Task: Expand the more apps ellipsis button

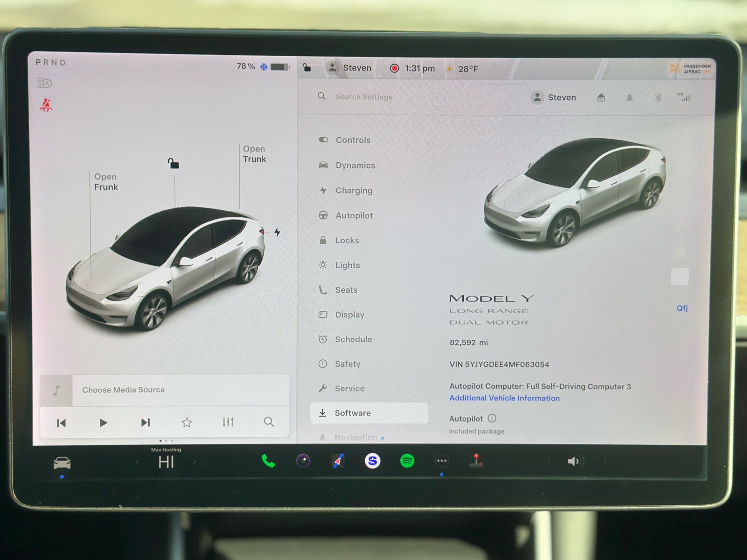Action: pyautogui.click(x=441, y=461)
